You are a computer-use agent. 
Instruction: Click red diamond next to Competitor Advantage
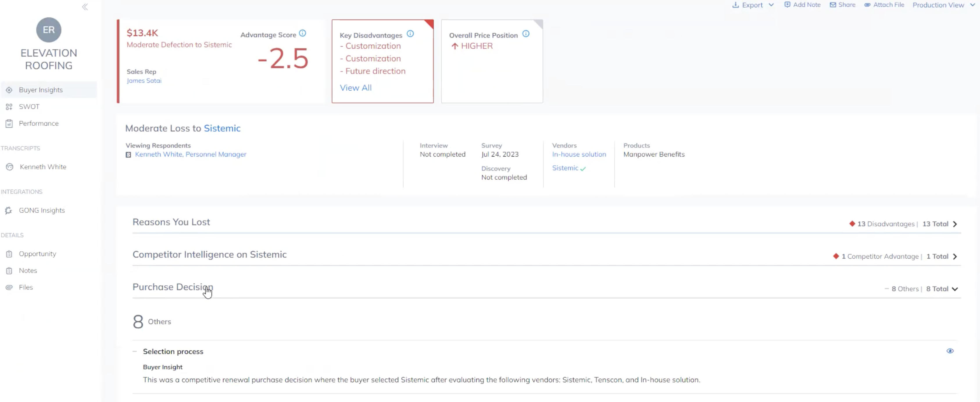tap(836, 256)
